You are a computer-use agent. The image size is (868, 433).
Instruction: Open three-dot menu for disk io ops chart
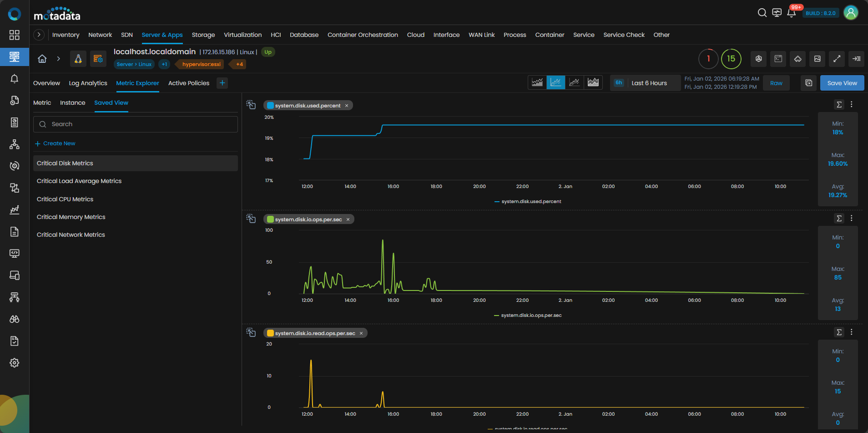pyautogui.click(x=852, y=219)
